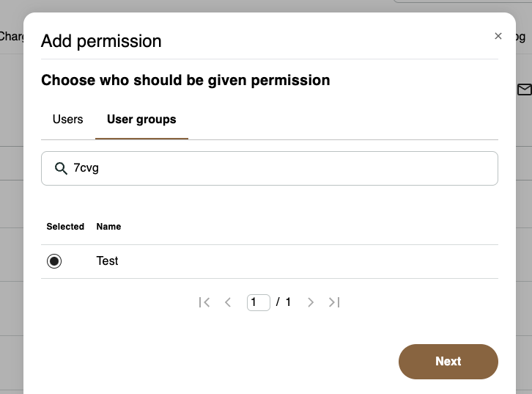Click the 'Choose who should be given permission' heading
Image resolution: width=532 pixels, height=394 pixels.
pos(185,80)
